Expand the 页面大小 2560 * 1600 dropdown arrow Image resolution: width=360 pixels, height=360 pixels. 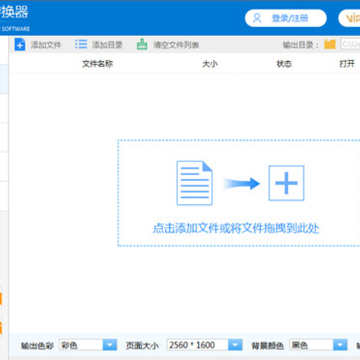pos(235,345)
